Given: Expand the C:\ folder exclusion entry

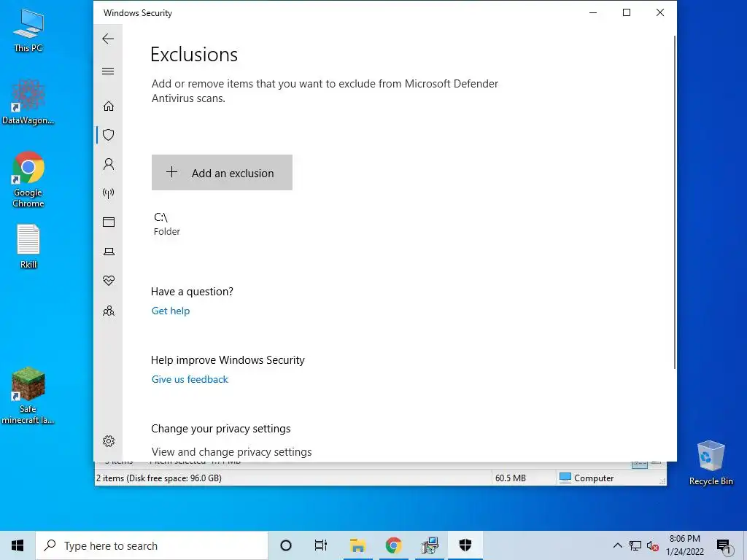Looking at the screenshot, I should pos(167,224).
